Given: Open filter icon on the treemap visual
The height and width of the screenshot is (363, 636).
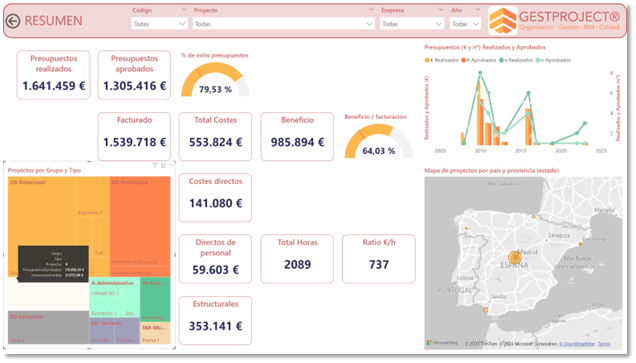Looking at the screenshot, I should (x=155, y=165).
